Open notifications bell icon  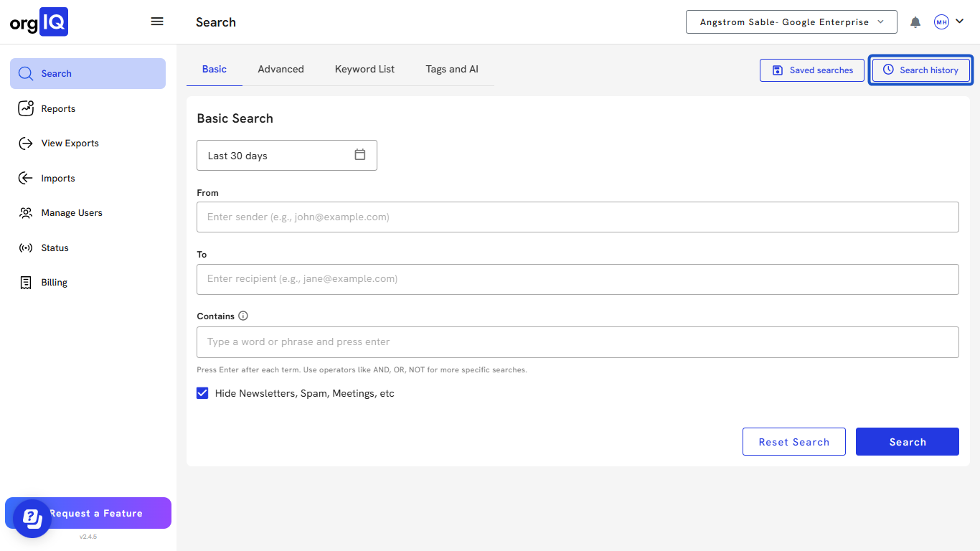(x=915, y=22)
